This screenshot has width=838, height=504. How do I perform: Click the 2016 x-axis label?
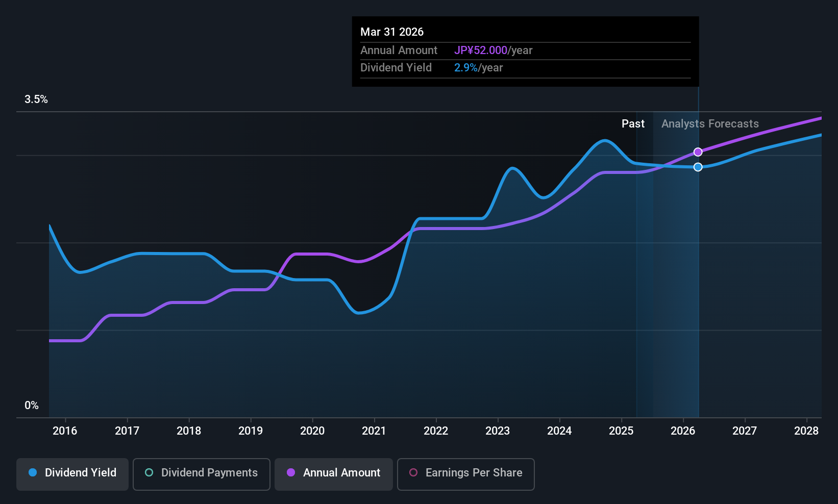coord(65,431)
